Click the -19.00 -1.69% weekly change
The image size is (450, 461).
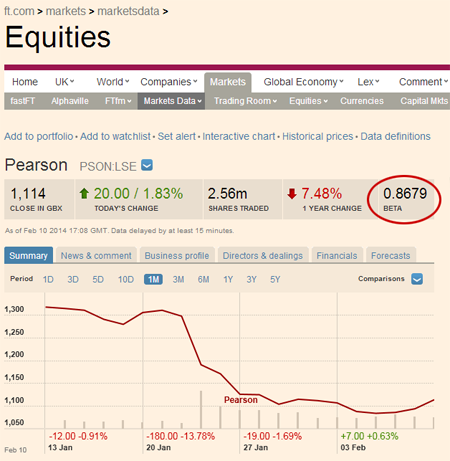click(273, 436)
